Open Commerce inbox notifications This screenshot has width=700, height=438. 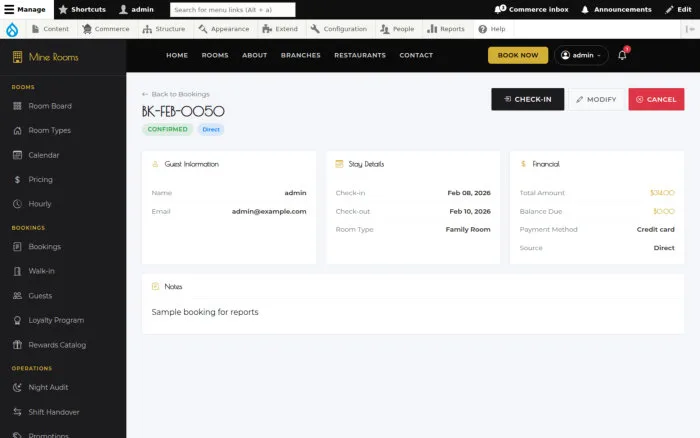click(x=531, y=9)
